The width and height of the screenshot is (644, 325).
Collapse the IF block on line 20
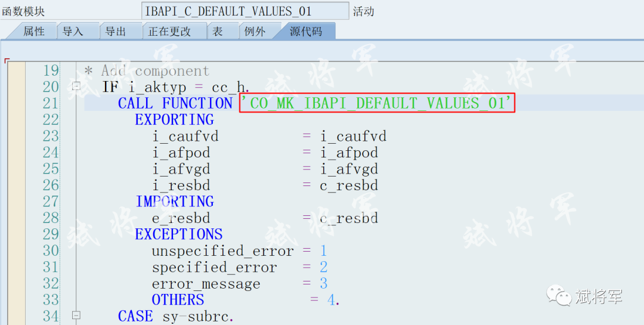[76, 86]
